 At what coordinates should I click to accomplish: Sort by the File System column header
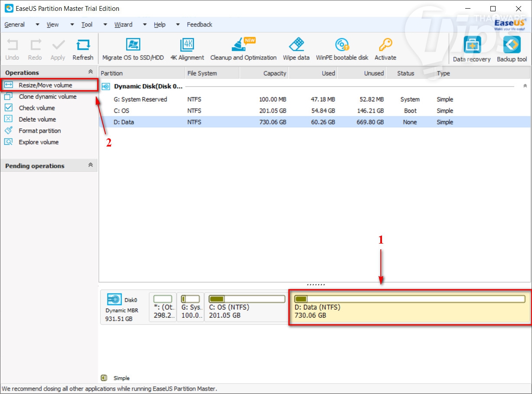212,73
